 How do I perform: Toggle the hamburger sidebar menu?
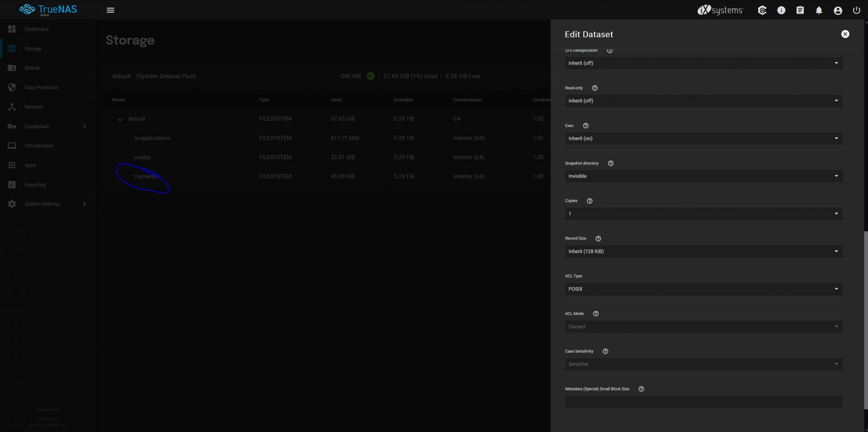pyautogui.click(x=110, y=10)
